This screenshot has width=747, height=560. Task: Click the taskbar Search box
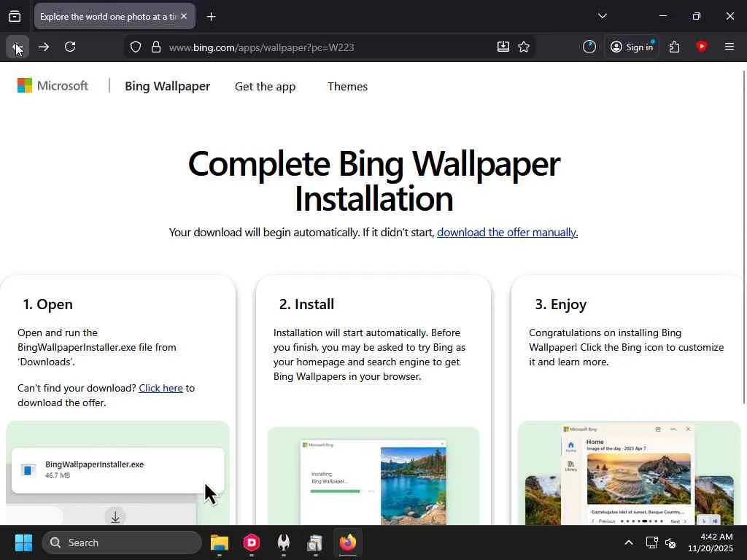point(122,542)
